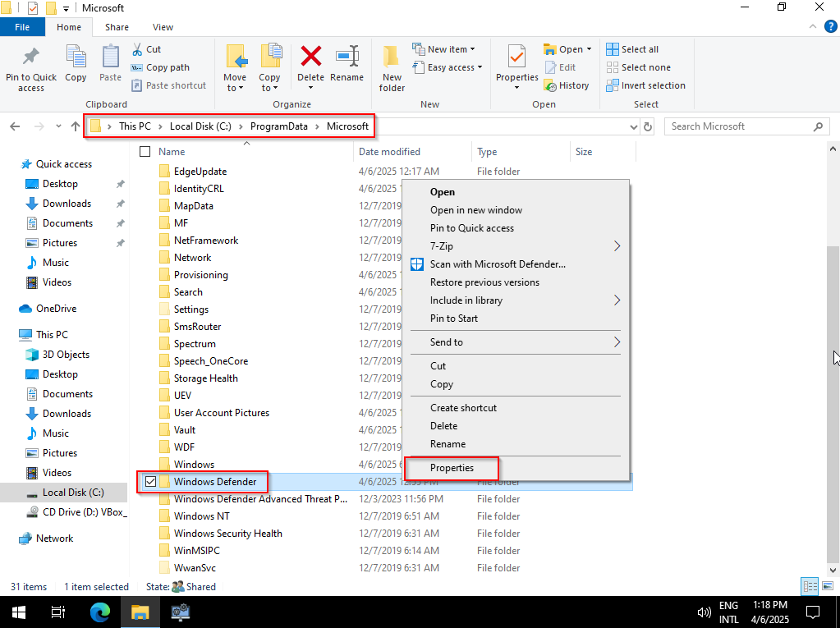840x628 pixels.
Task: Click Invert selection in the ribbon
Action: click(645, 85)
